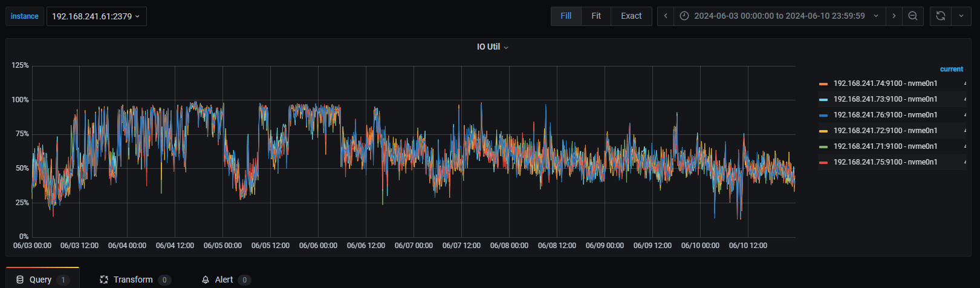
Task: Select the Fit view mode button
Action: tap(595, 16)
